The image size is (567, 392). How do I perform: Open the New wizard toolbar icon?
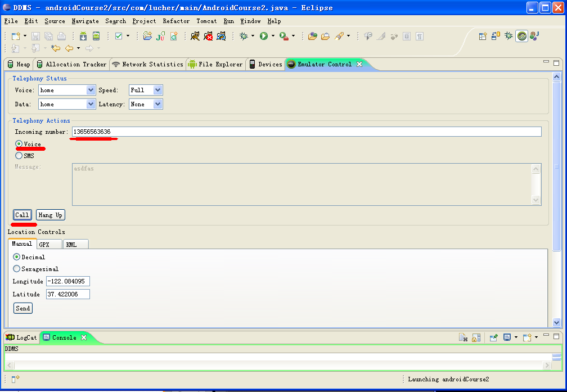point(16,36)
